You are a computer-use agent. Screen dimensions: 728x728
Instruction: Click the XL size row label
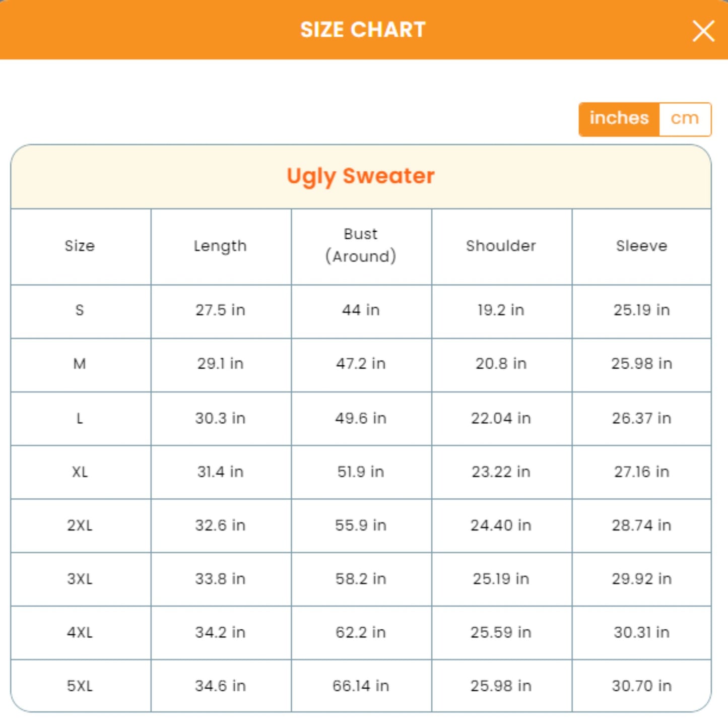click(80, 472)
